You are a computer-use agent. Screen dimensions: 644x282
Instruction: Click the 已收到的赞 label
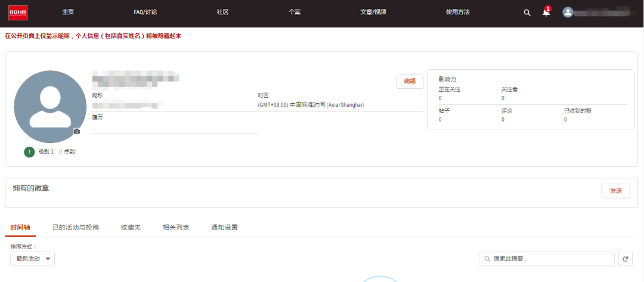[577, 111]
